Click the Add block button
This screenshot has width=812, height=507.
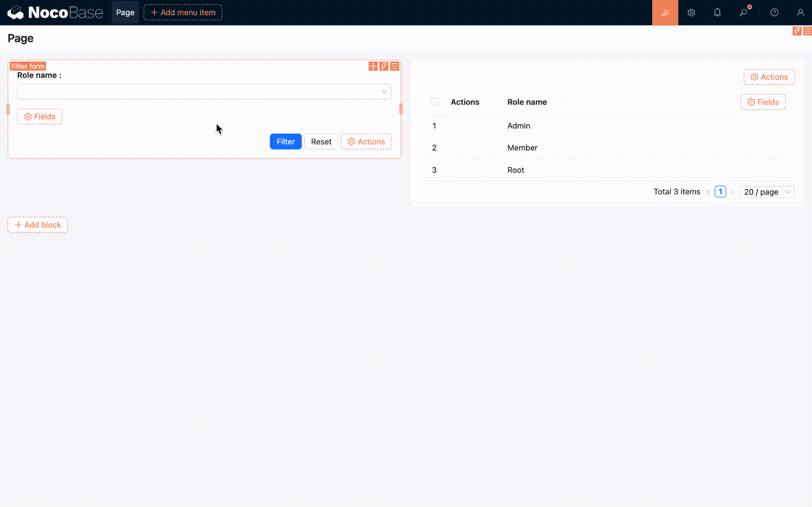click(38, 225)
